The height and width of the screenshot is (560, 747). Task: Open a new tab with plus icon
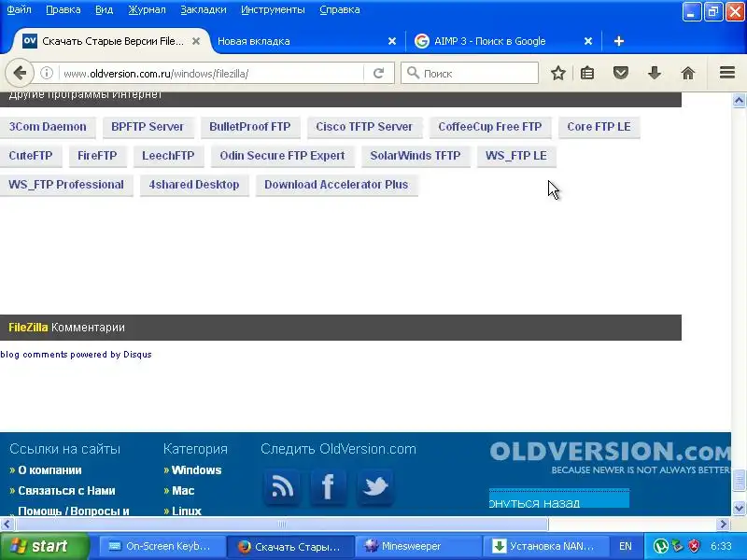tap(618, 41)
